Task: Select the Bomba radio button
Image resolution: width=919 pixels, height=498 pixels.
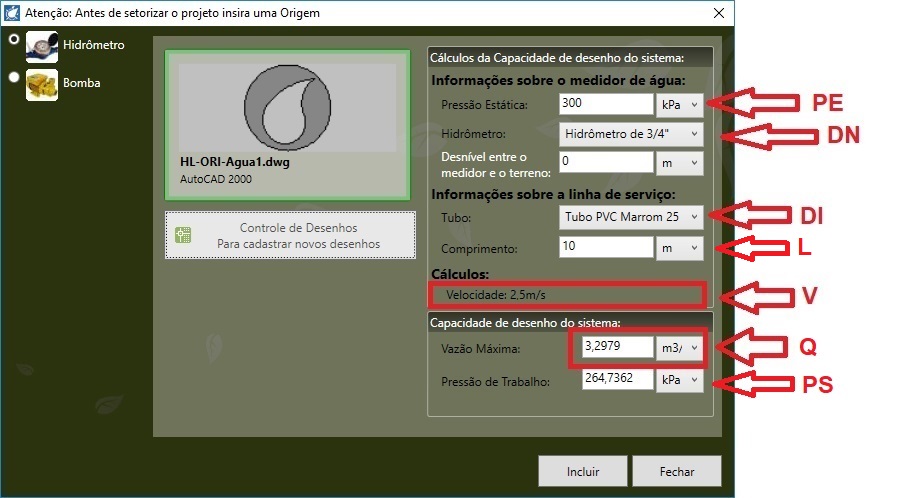Action: [13, 77]
